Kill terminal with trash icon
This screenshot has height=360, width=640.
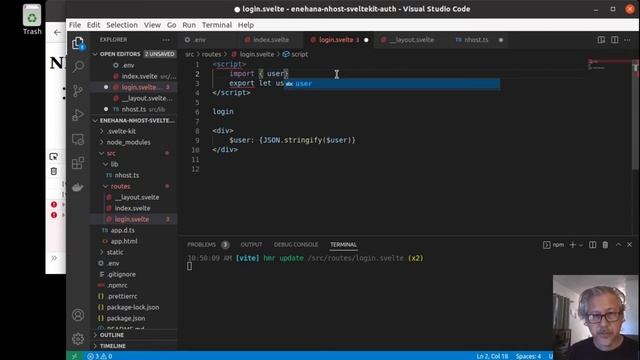click(605, 244)
